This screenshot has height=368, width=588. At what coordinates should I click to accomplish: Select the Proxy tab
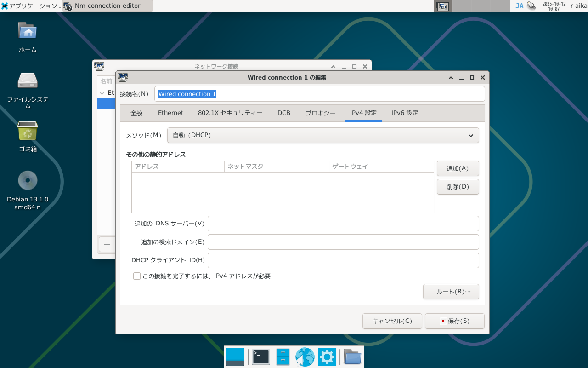pos(320,113)
